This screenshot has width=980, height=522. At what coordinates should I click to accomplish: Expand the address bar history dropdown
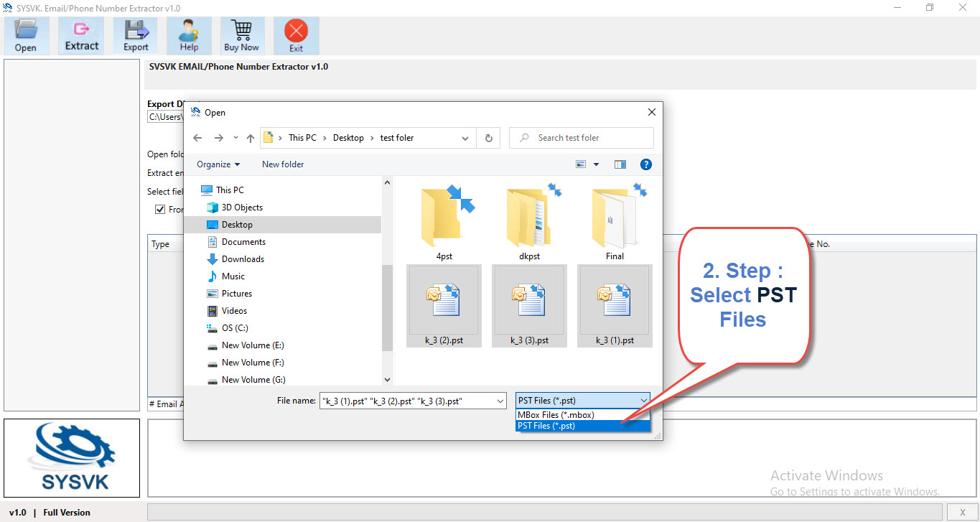(x=465, y=138)
